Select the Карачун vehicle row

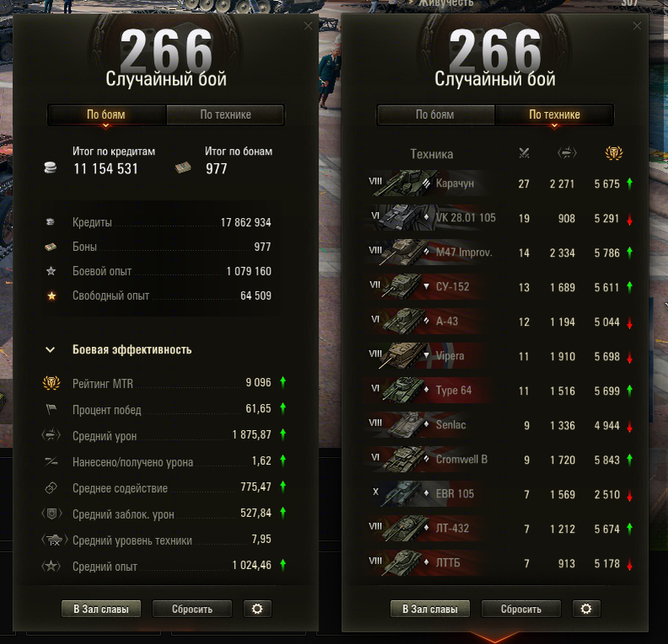[x=500, y=184]
